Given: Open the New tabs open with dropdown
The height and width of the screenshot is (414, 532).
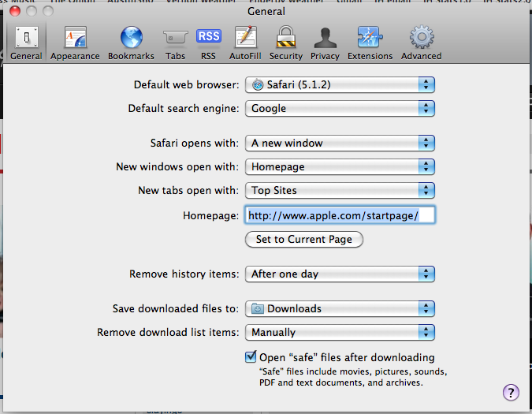Looking at the screenshot, I should pos(340,191).
